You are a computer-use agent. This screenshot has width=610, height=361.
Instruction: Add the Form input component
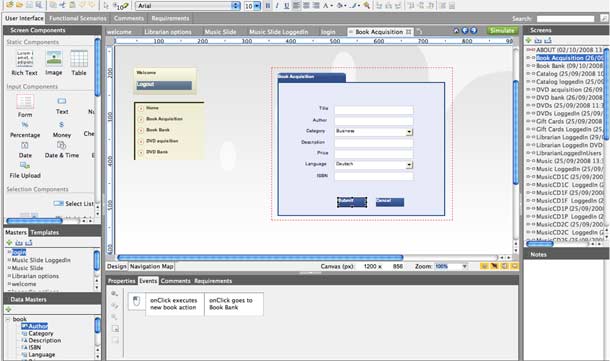pos(25,106)
